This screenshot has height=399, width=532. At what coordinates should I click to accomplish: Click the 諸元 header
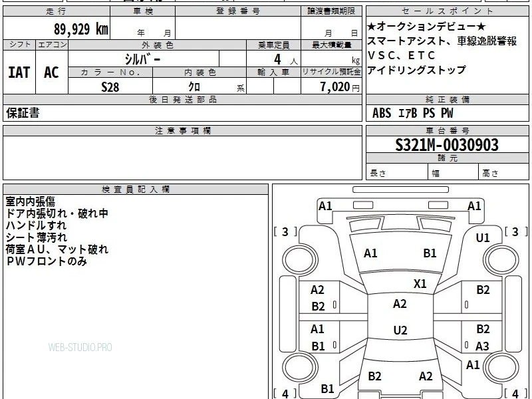[x=448, y=158]
